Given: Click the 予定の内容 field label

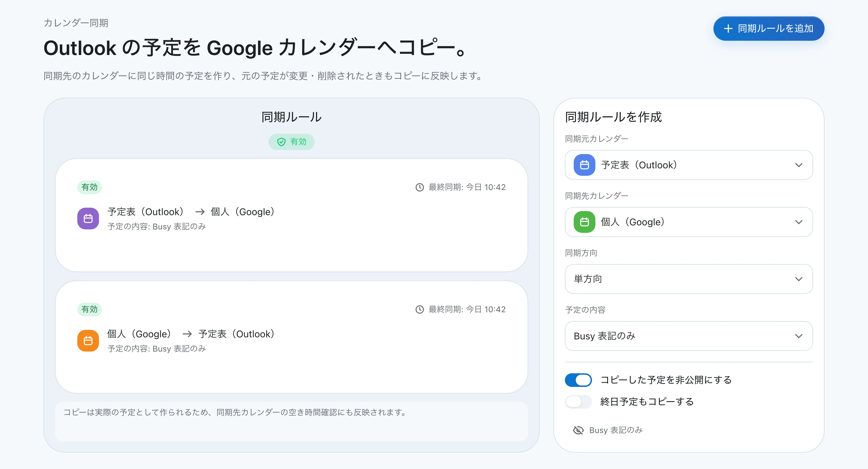Looking at the screenshot, I should click(585, 309).
